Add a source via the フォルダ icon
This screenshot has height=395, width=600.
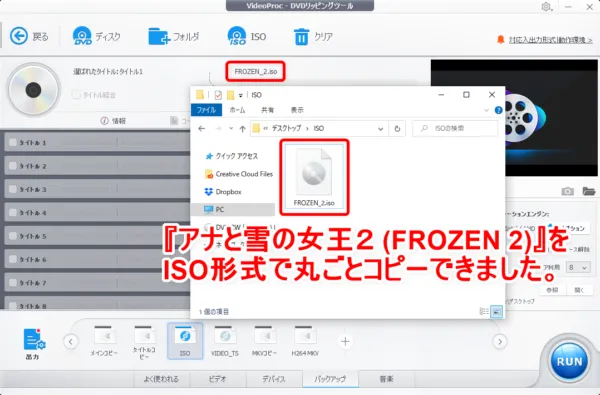click(x=159, y=36)
